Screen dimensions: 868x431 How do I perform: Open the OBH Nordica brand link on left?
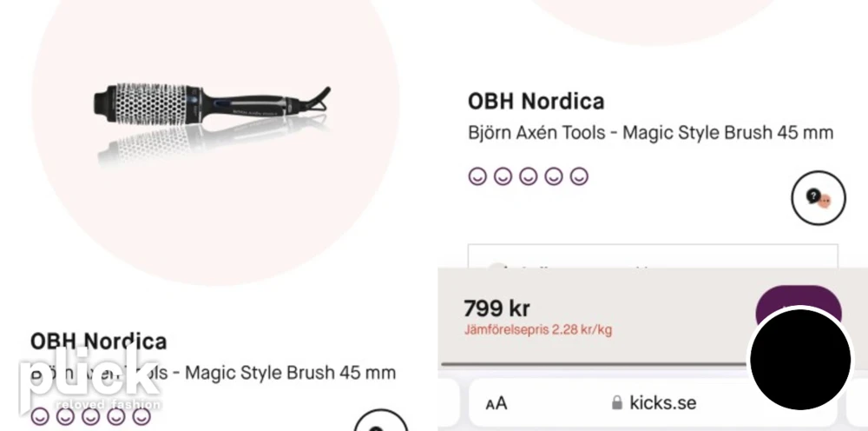point(98,341)
